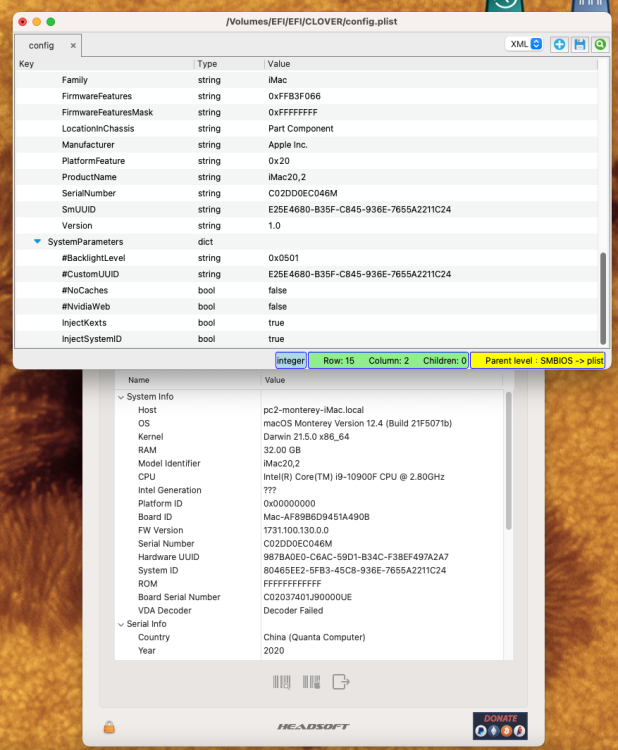
Task: Select the Family row
Action: [x=306, y=80]
